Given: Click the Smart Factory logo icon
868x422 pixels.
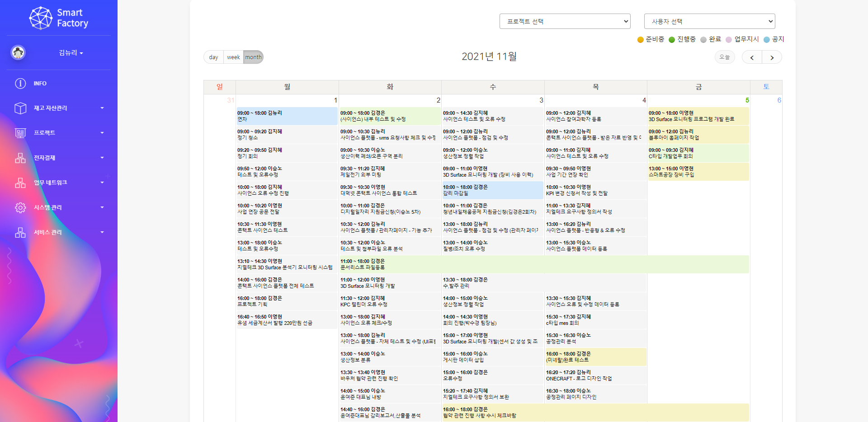Looking at the screenshot, I should pos(41,18).
